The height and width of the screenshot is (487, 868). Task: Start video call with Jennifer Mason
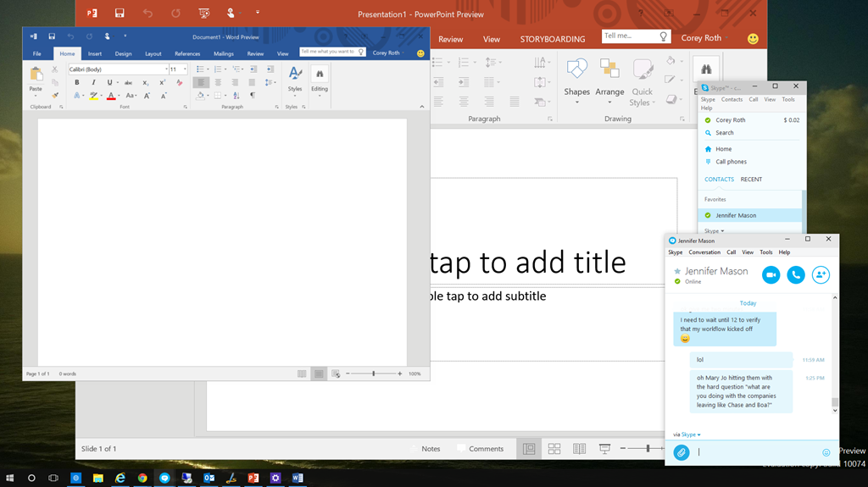[771, 274]
